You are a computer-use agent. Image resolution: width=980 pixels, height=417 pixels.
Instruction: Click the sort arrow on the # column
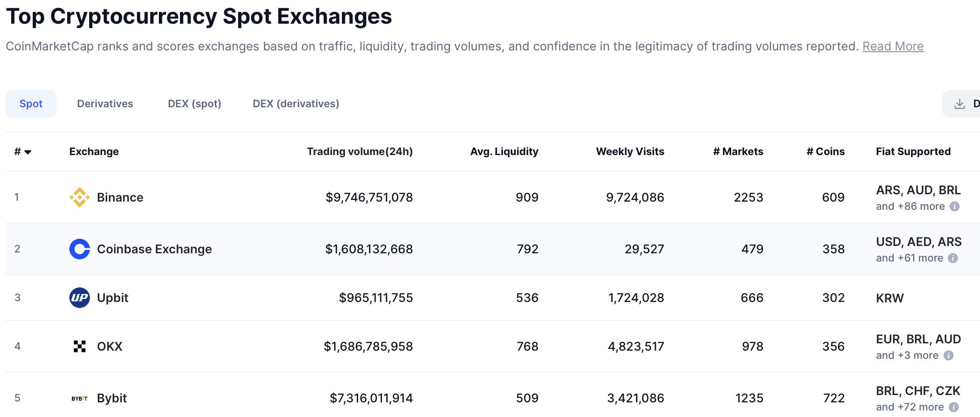[x=28, y=152]
